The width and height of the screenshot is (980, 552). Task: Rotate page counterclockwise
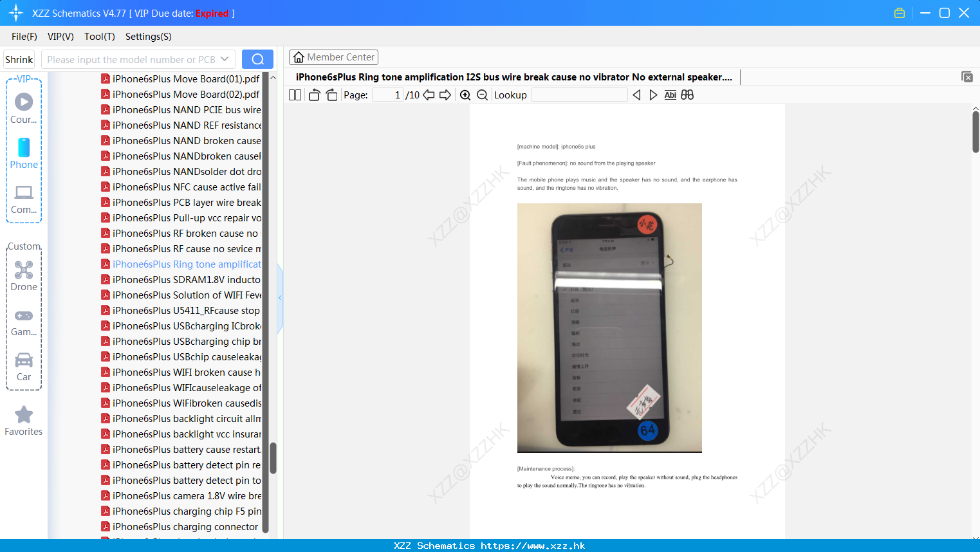pyautogui.click(x=315, y=95)
